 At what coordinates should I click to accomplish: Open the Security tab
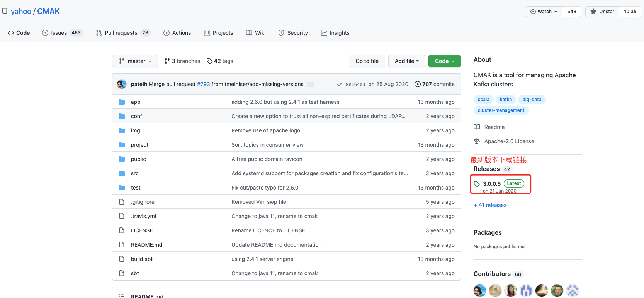(x=293, y=33)
